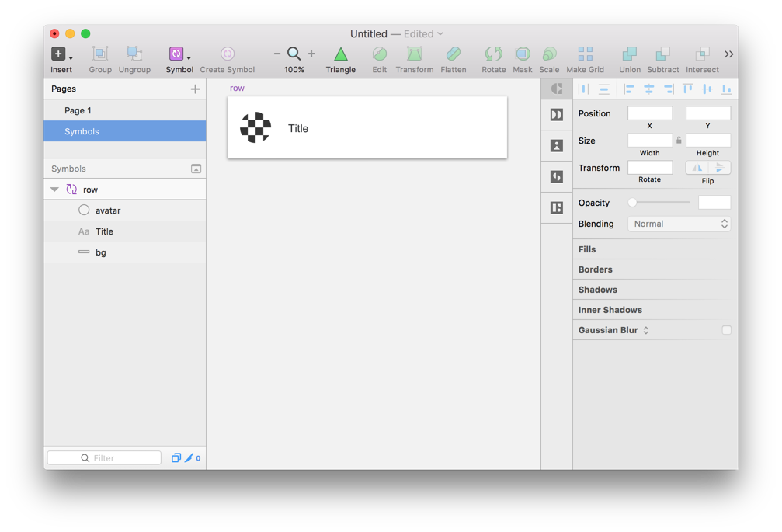Select the bg layer

125,252
